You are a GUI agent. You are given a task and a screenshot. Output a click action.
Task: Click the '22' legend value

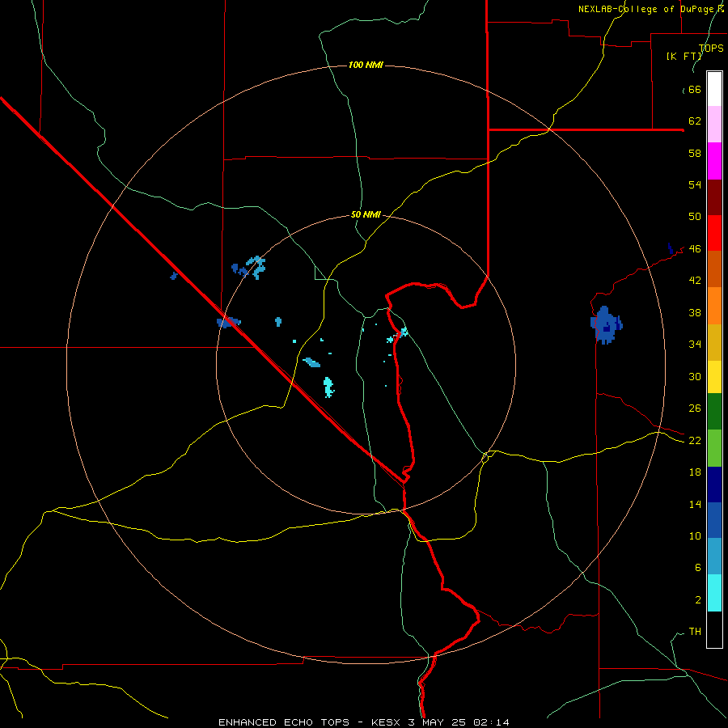695,441
